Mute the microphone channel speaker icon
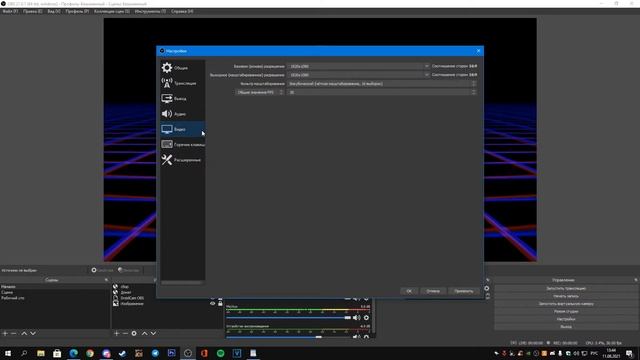 pyautogui.click(x=356, y=318)
